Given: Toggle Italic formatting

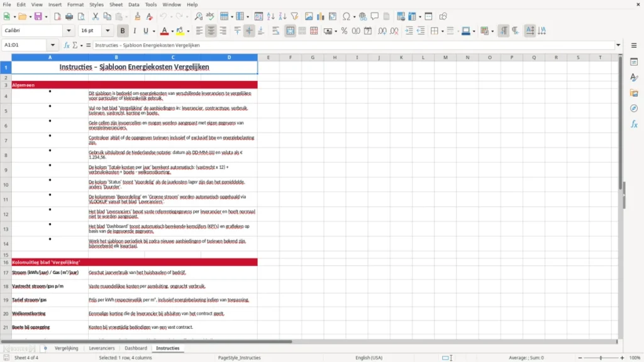Looking at the screenshot, I should (x=135, y=31).
